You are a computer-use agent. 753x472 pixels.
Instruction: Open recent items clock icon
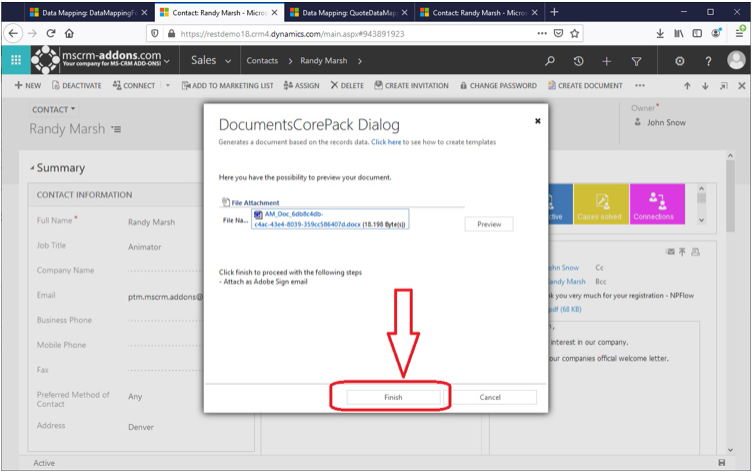[x=578, y=61]
